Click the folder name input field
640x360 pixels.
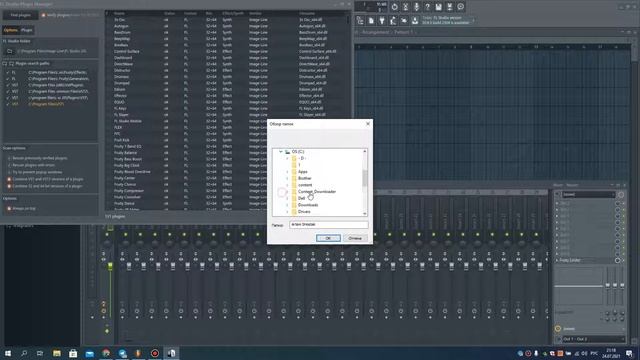pos(329,224)
